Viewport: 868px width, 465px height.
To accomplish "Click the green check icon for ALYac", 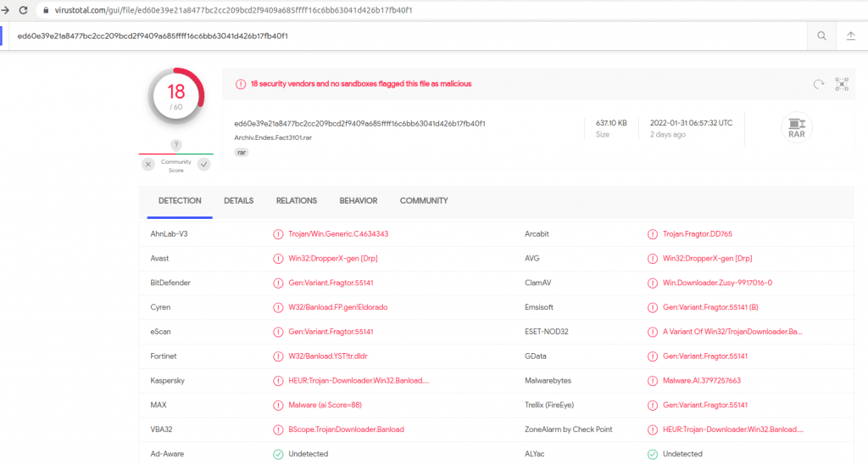I will click(652, 454).
